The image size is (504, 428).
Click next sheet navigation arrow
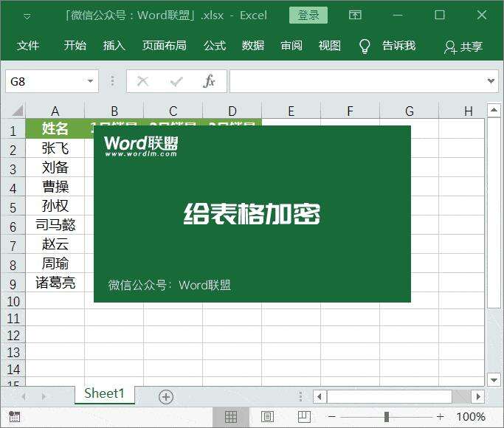pyautogui.click(x=44, y=396)
